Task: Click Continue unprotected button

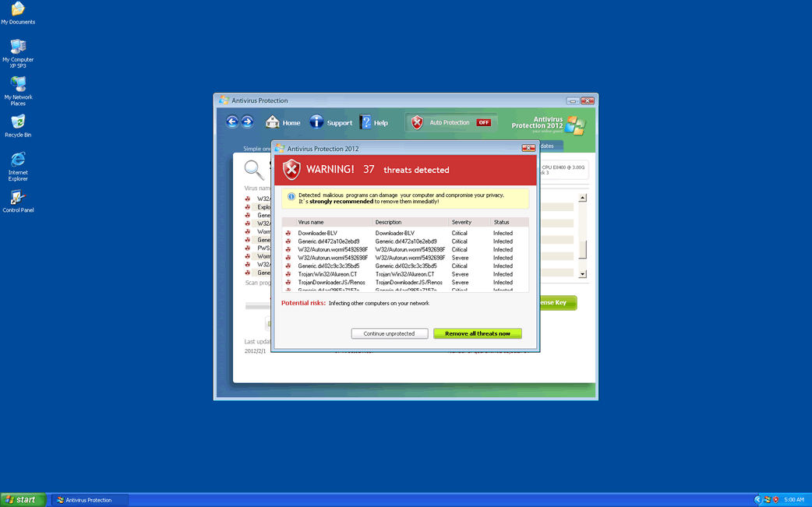Action: (x=389, y=333)
